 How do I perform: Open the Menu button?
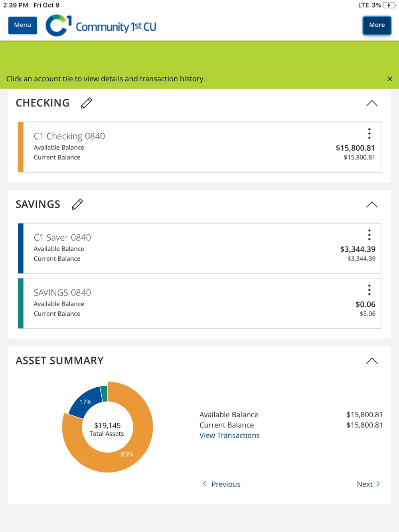(22, 25)
